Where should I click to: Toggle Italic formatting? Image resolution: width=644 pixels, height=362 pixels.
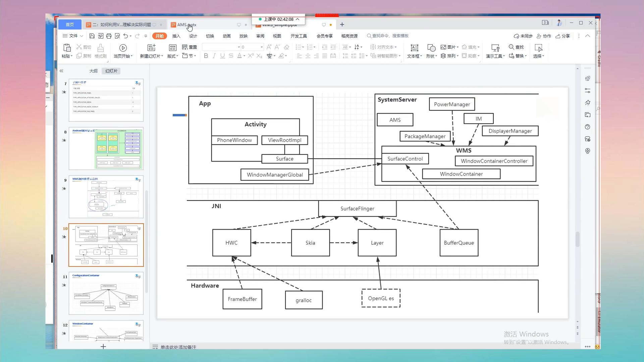click(214, 56)
